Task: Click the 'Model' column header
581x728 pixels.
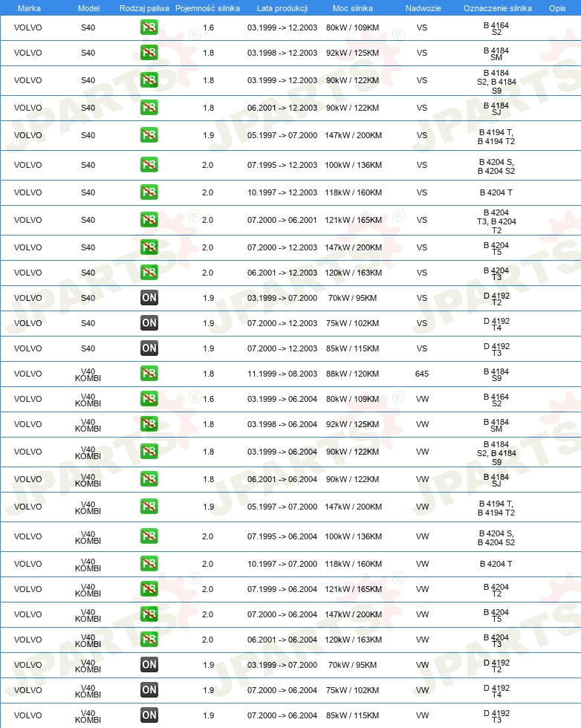Action: point(88,8)
